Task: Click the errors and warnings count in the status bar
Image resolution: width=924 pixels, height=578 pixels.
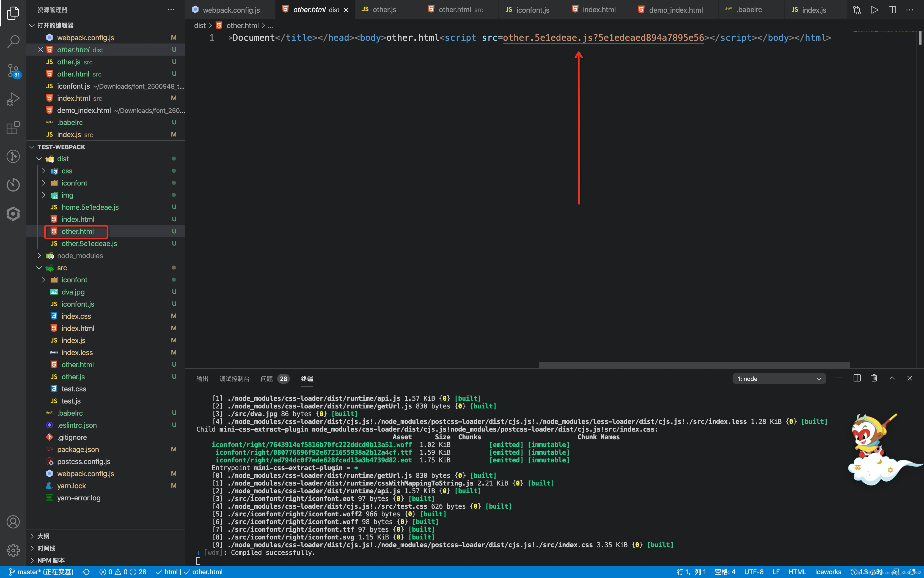Action: point(123,572)
